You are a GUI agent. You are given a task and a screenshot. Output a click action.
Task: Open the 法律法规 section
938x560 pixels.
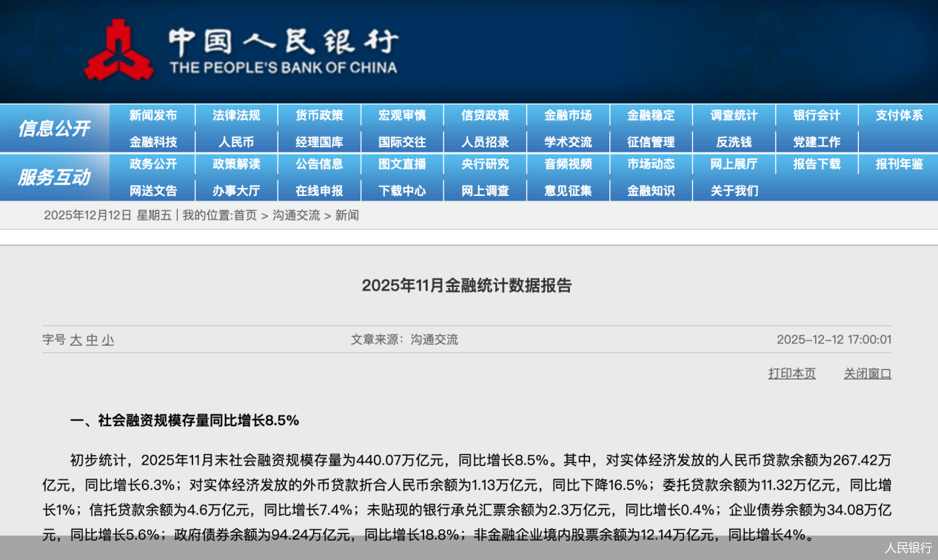click(236, 115)
